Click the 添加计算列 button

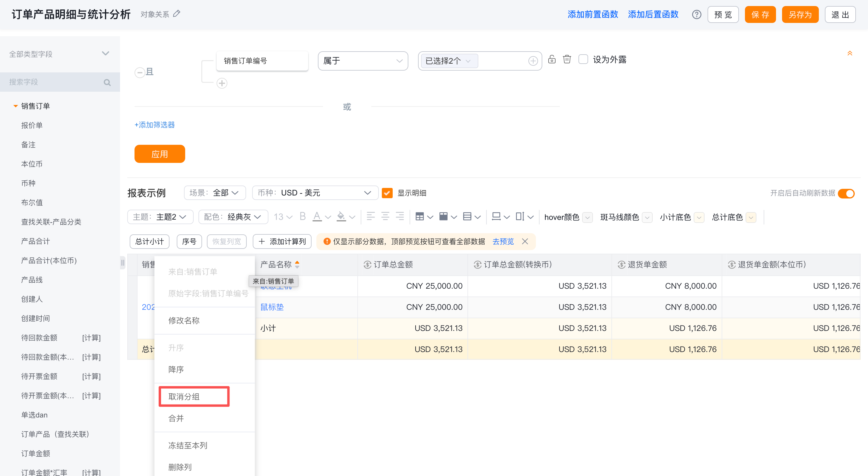[x=282, y=241]
